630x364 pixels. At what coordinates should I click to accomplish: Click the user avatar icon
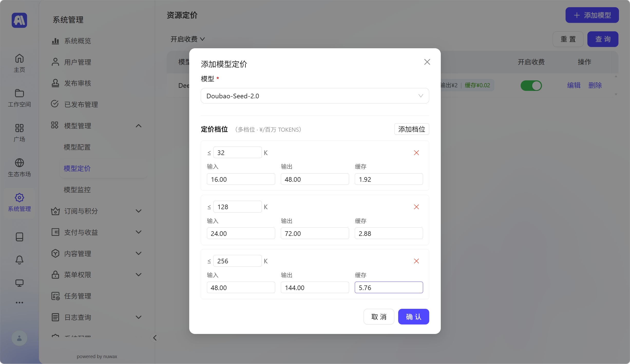pyautogui.click(x=19, y=338)
